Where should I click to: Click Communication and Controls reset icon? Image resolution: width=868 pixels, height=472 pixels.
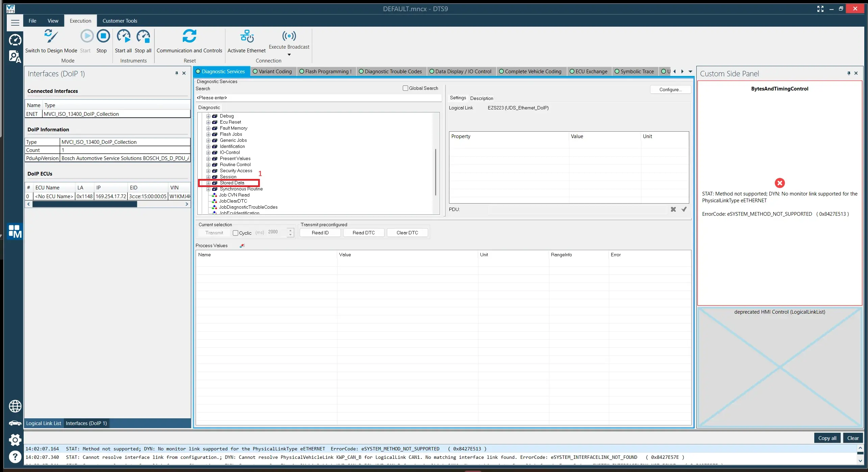tap(189, 36)
